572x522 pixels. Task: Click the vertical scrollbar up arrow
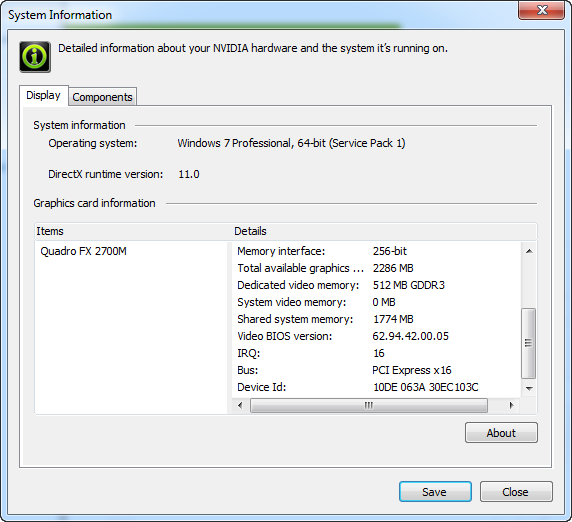click(529, 251)
